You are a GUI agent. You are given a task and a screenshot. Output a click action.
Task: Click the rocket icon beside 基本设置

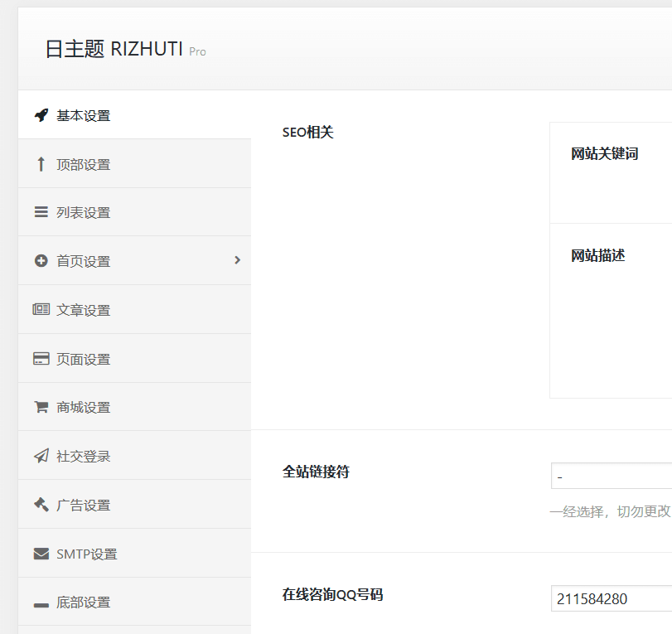(x=41, y=115)
